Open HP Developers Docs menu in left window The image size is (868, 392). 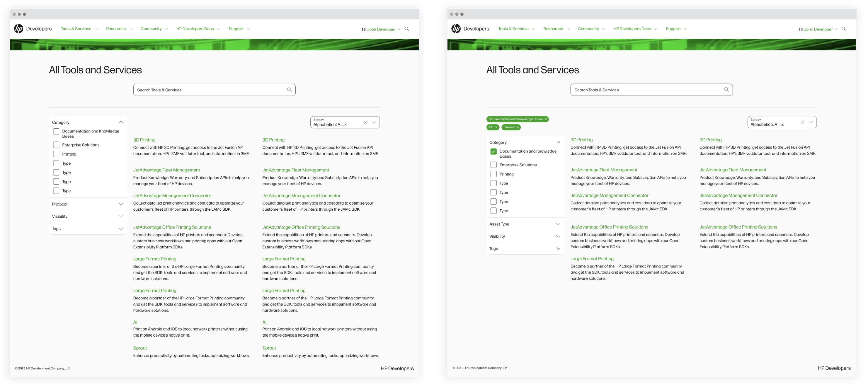(198, 29)
